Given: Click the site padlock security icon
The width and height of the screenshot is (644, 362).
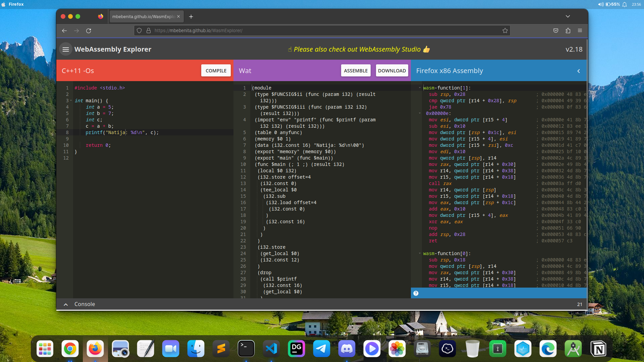Looking at the screenshot, I should pyautogui.click(x=149, y=31).
